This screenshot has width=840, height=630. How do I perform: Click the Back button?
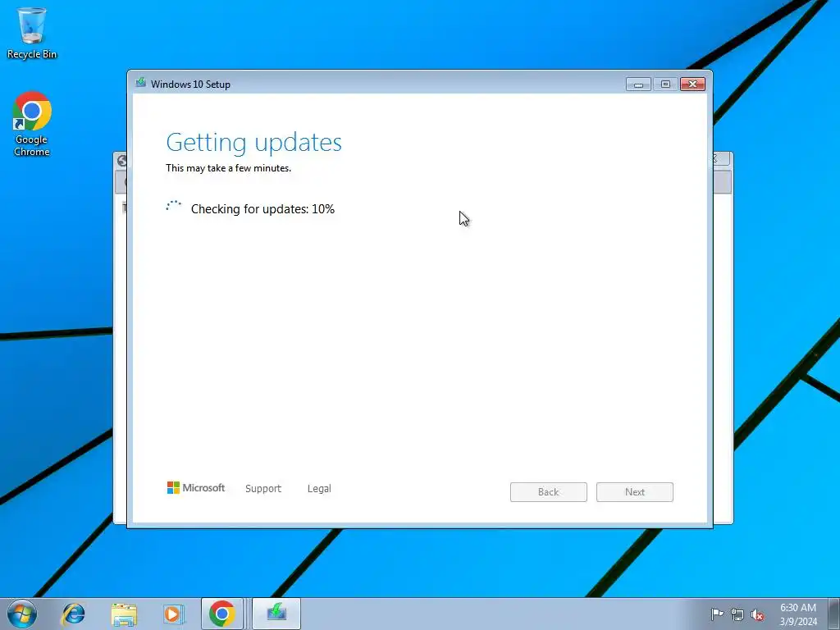click(549, 492)
